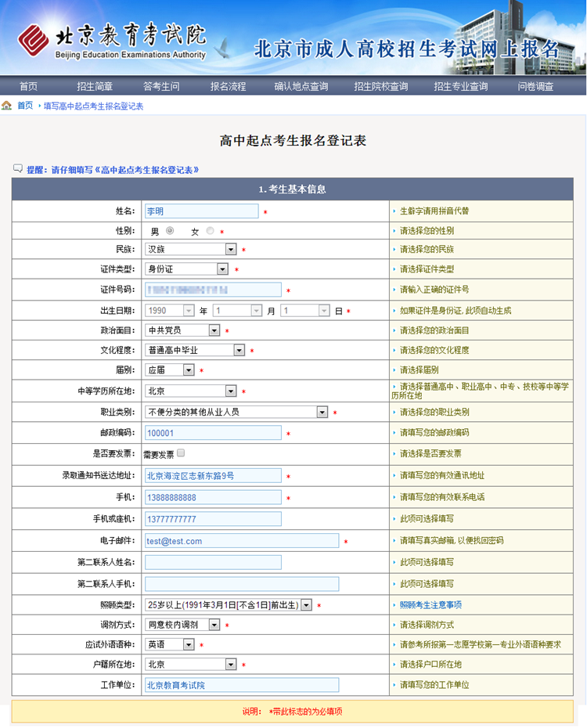Click the banner title 北京市成人高校招生考试网上报名
587x728 pixels.
coord(406,49)
